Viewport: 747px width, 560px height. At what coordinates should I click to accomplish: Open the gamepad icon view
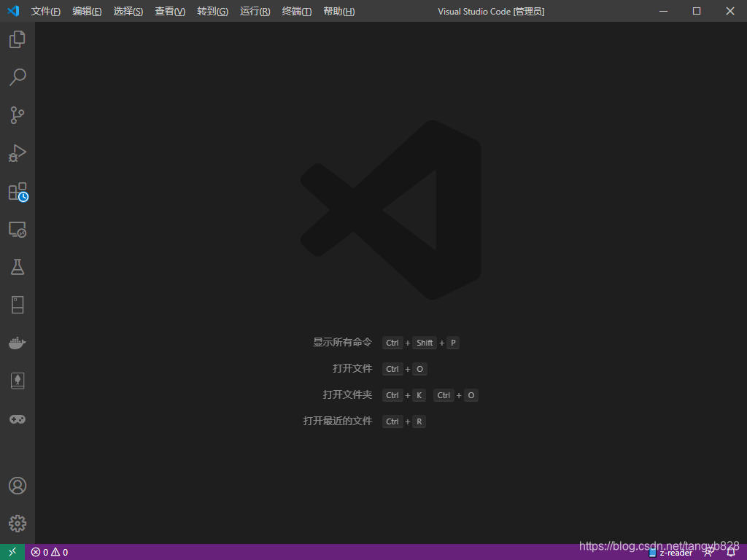18,419
